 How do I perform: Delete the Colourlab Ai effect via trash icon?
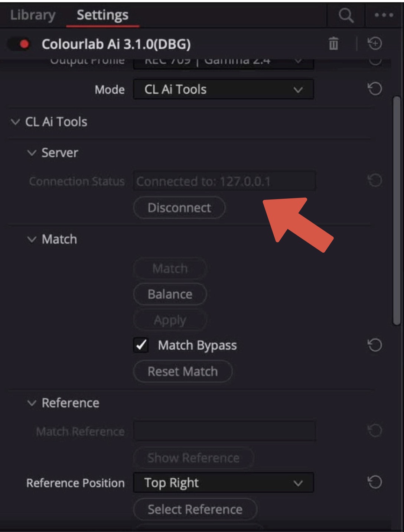tap(333, 44)
